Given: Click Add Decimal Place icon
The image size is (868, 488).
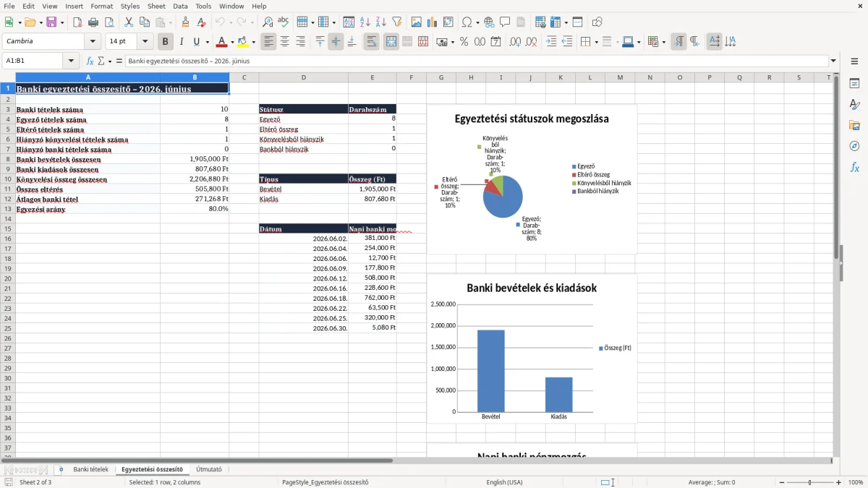Looking at the screenshot, I should click(x=516, y=42).
